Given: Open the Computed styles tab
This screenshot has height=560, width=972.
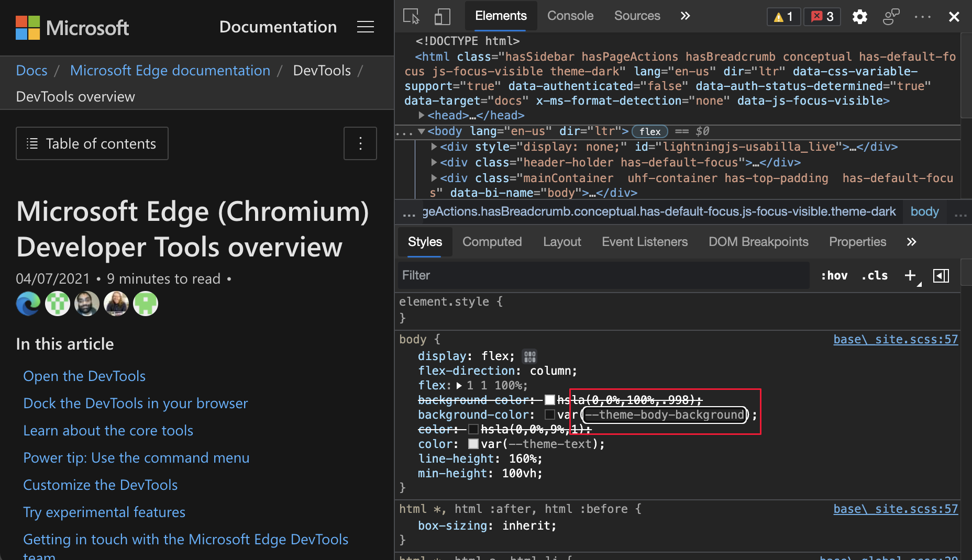Looking at the screenshot, I should tap(492, 242).
